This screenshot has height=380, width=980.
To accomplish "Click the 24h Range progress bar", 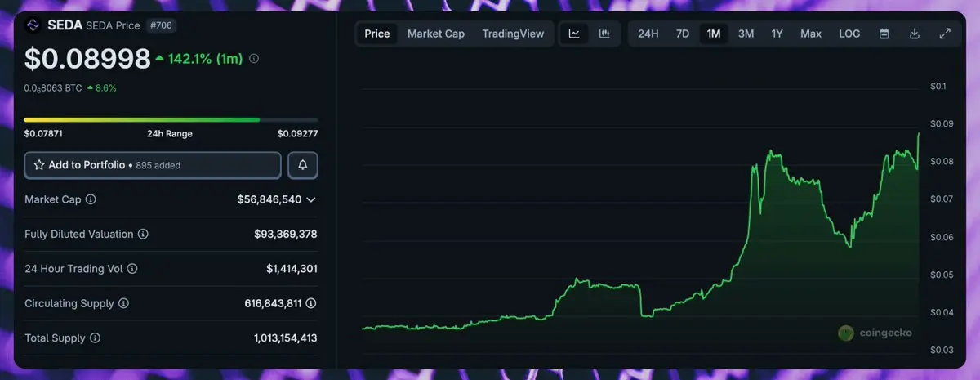I will click(x=171, y=120).
